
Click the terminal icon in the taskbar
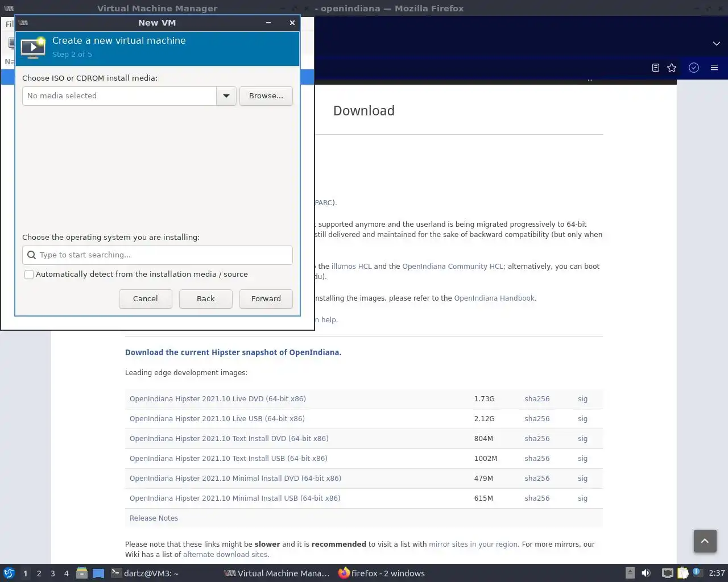115,573
